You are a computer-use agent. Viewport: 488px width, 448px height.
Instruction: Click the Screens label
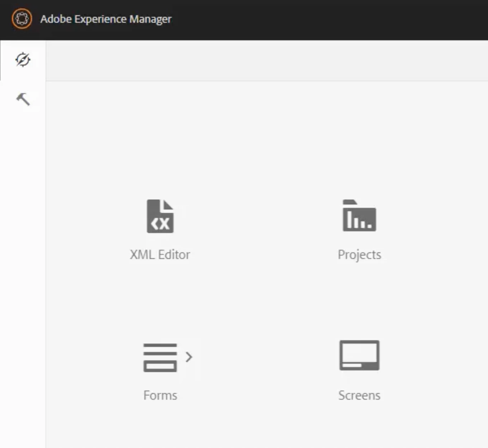(359, 395)
